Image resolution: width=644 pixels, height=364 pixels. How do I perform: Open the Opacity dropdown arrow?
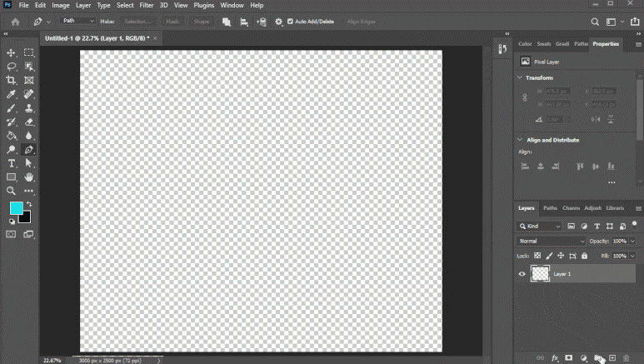(x=632, y=242)
